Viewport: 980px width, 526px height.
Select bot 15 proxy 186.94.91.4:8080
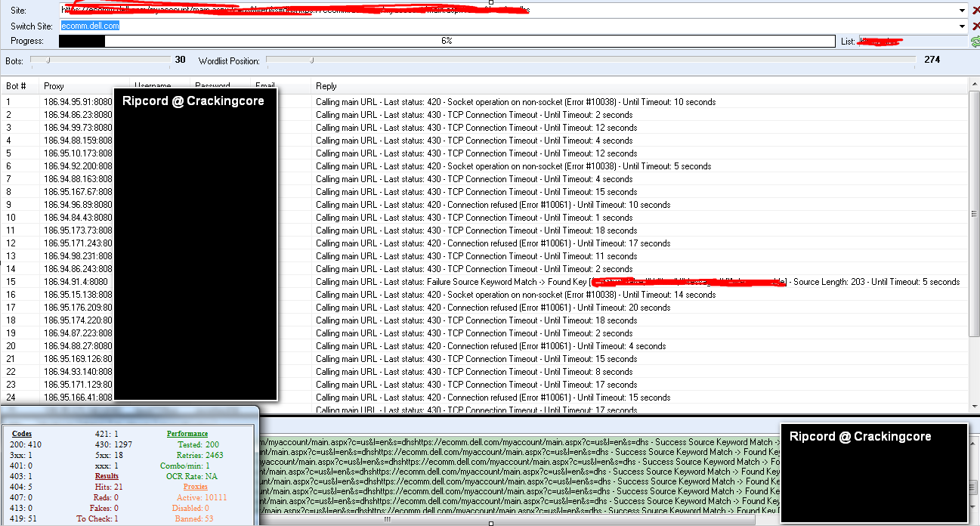pos(484,282)
